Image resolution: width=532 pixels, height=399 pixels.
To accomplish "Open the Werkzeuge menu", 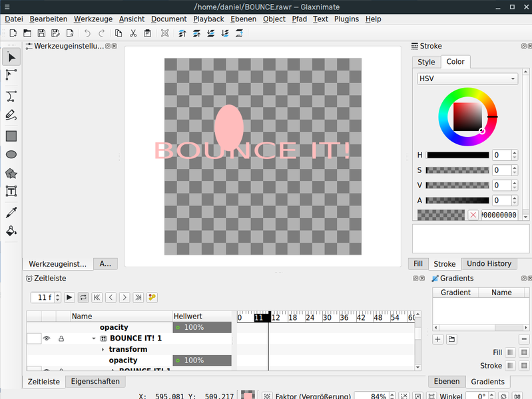I will tap(93, 19).
